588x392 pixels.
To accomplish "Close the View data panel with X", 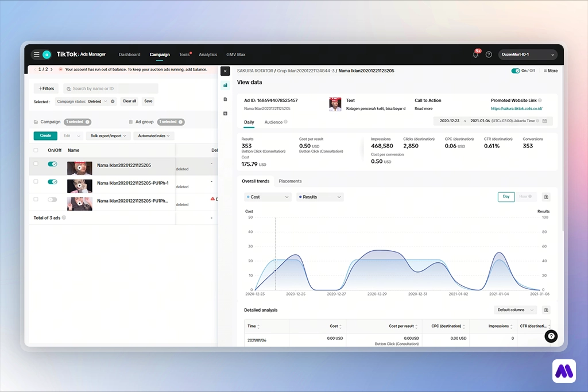I will tap(225, 71).
